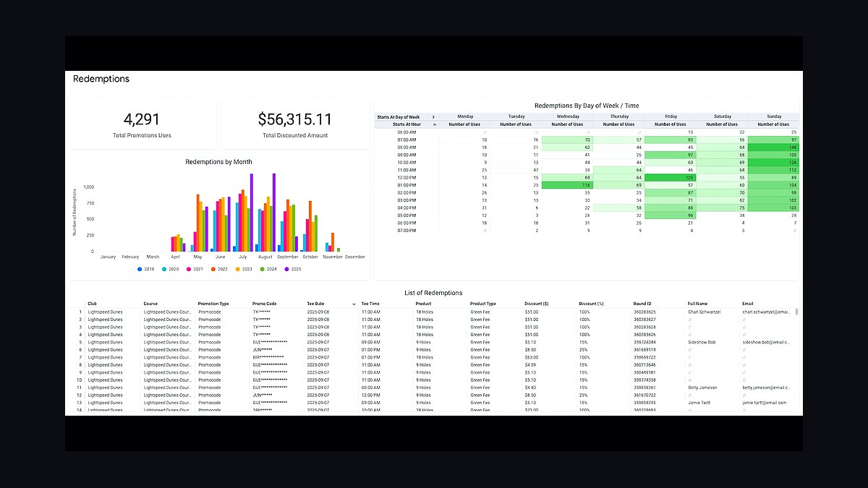This screenshot has height=488, width=868.
Task: Click the Wednesday 01:00 PM cell showing 116
Action: click(568, 185)
